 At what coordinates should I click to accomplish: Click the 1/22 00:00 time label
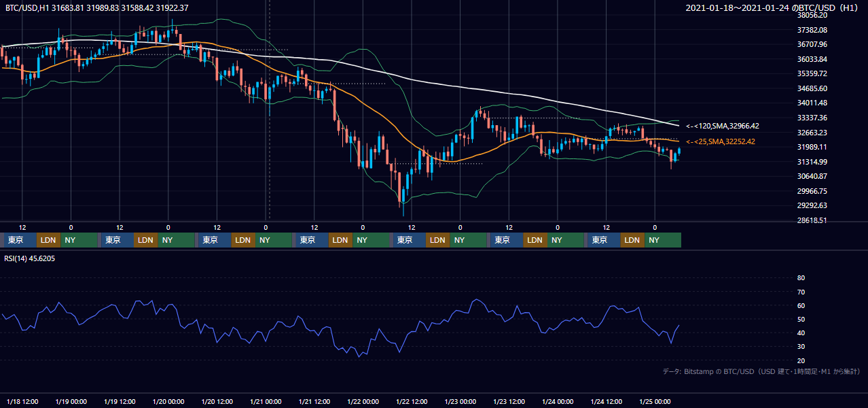(x=363, y=401)
